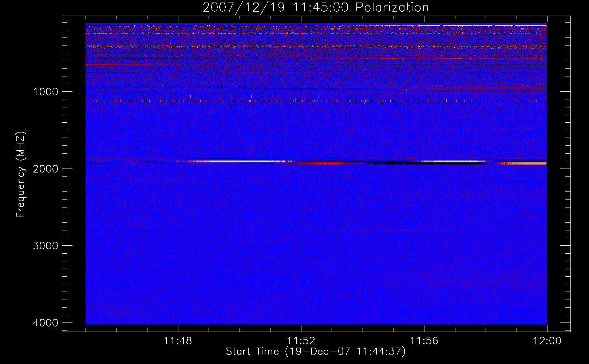The height and width of the screenshot is (364, 589).
Task: Click the "1000" frequency tick label
Action: click(x=46, y=92)
